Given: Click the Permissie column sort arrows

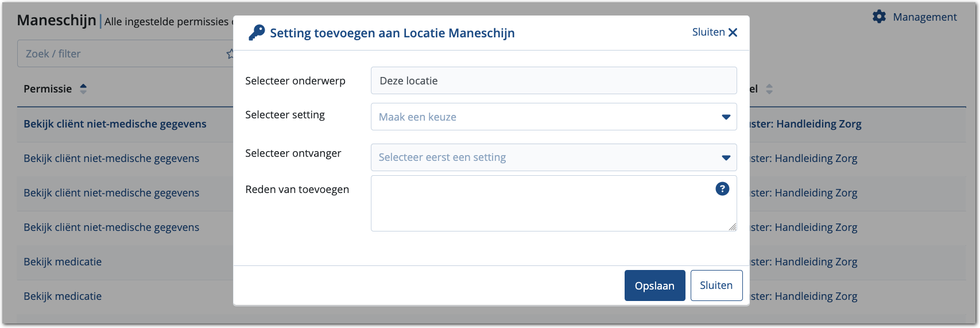Looking at the screenshot, I should point(83,89).
